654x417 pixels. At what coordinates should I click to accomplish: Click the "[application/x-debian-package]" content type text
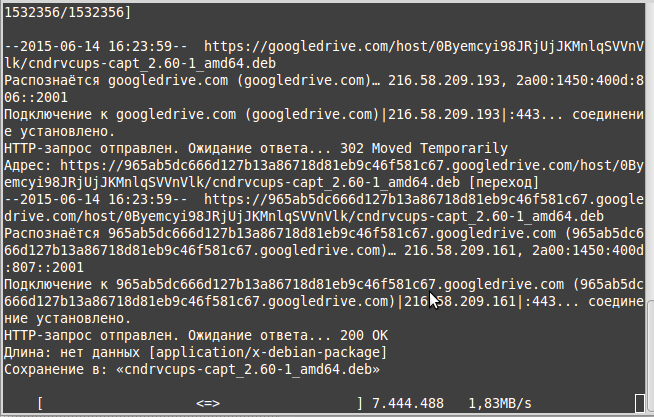268,352
